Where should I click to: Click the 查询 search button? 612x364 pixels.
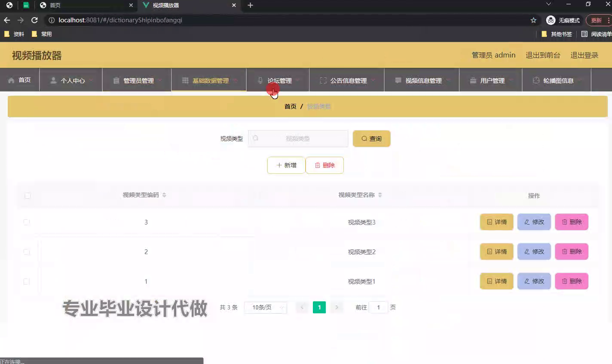pos(371,139)
